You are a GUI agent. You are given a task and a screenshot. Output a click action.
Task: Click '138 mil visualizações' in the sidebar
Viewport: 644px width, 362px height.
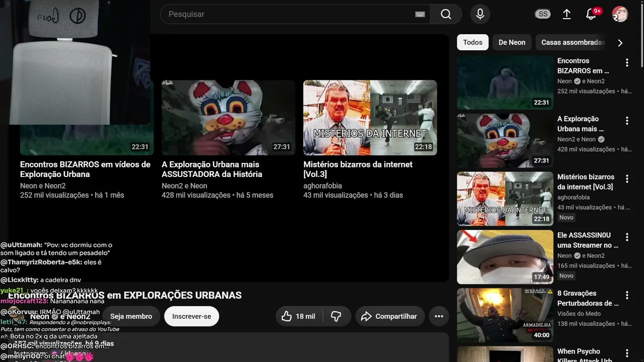pos(586,324)
